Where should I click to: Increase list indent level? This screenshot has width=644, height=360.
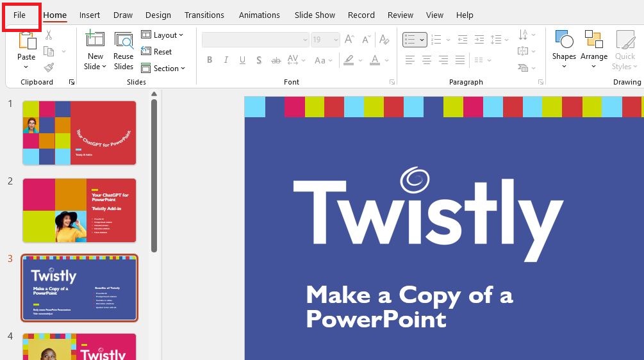(x=479, y=40)
